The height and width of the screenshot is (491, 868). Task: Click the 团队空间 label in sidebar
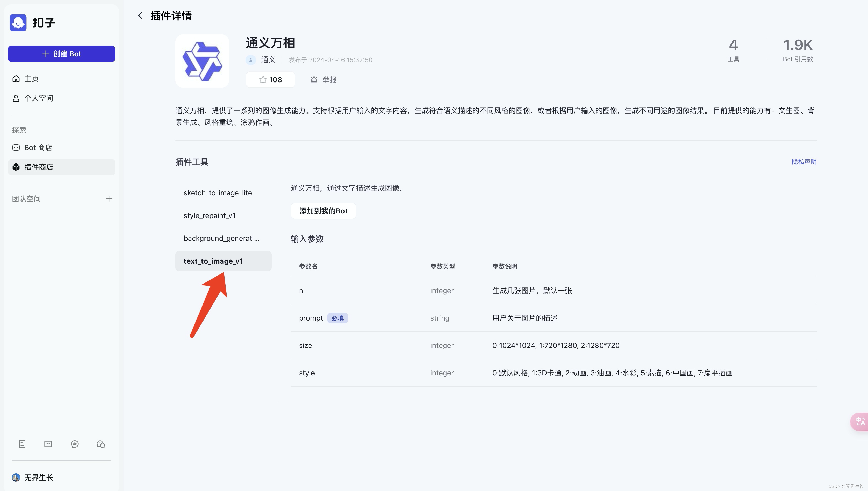26,199
